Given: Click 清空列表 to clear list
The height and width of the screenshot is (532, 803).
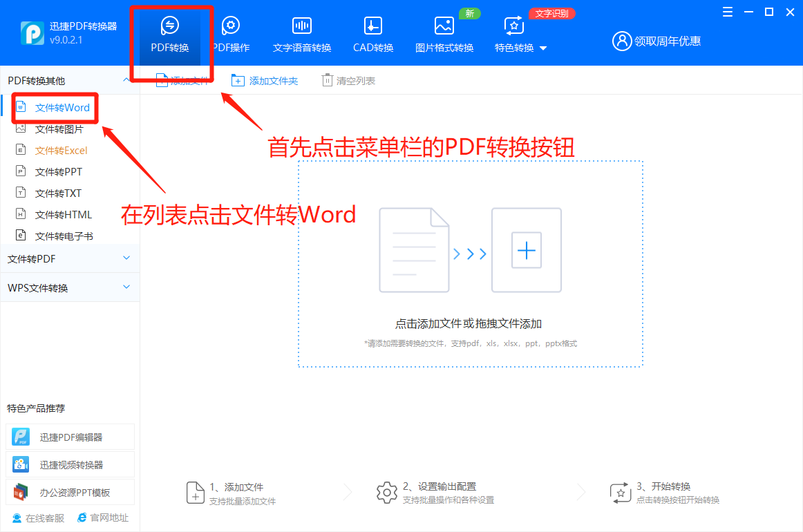Looking at the screenshot, I should 349,81.
